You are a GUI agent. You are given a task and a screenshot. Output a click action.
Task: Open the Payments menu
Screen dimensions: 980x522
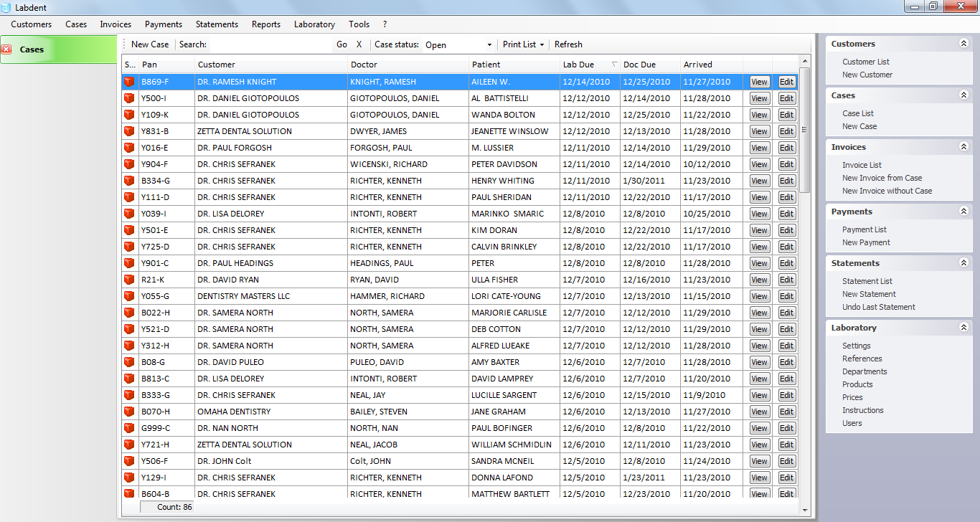(x=164, y=24)
